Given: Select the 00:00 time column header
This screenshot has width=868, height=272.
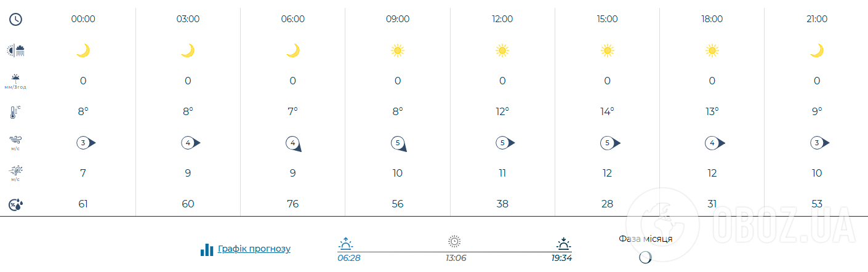Looking at the screenshot, I should point(83,19).
